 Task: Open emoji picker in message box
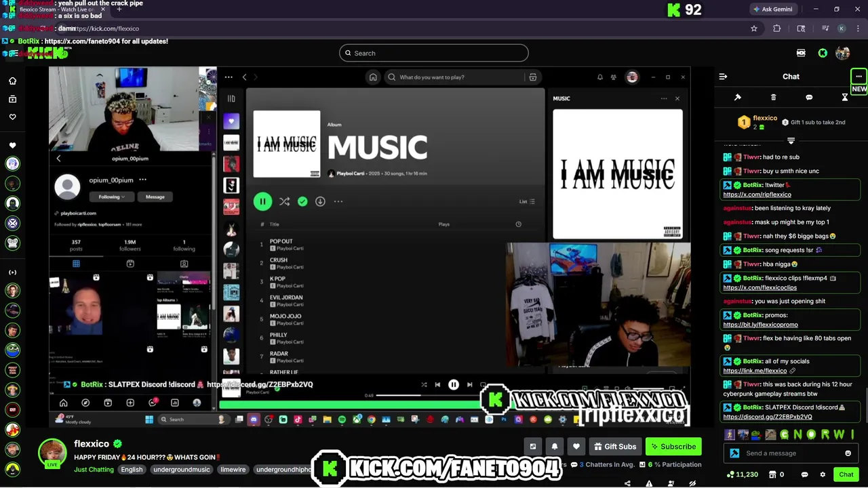848,453
